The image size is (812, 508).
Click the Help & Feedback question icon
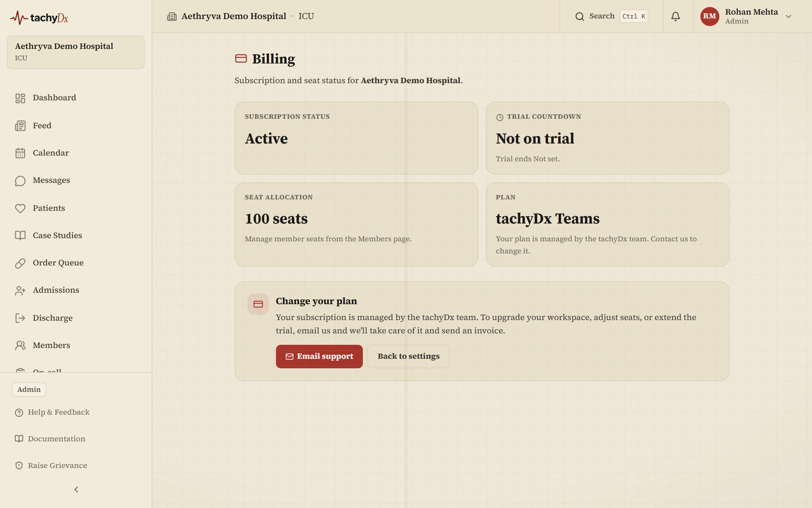point(19,413)
